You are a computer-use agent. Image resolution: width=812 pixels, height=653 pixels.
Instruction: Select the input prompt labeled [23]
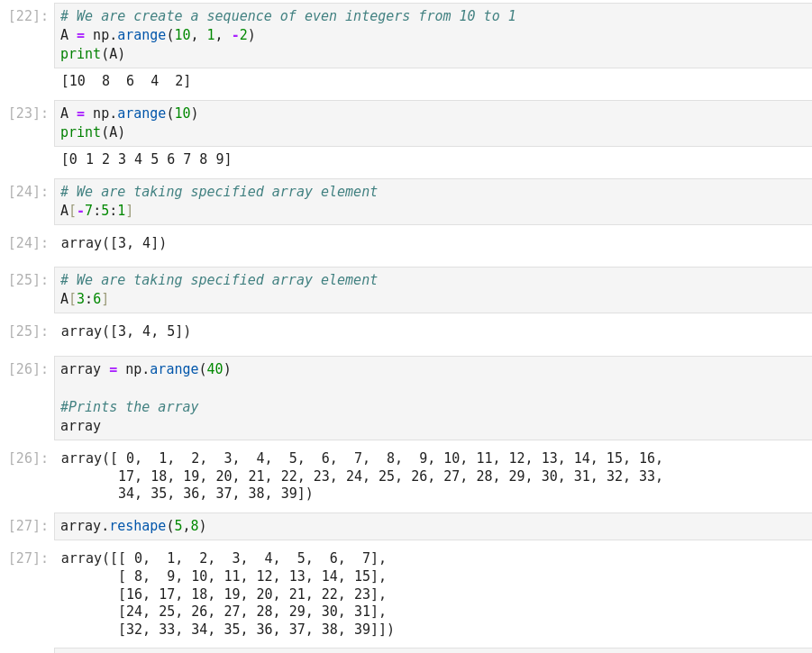[28, 113]
